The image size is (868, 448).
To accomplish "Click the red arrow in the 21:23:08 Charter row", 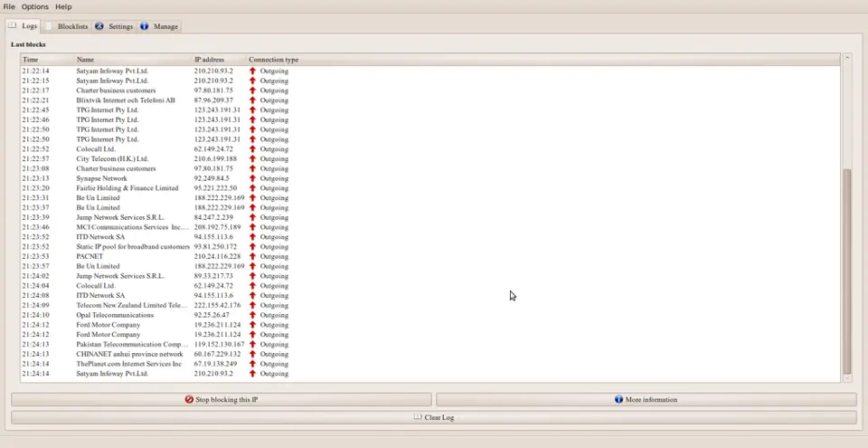I will coord(252,168).
